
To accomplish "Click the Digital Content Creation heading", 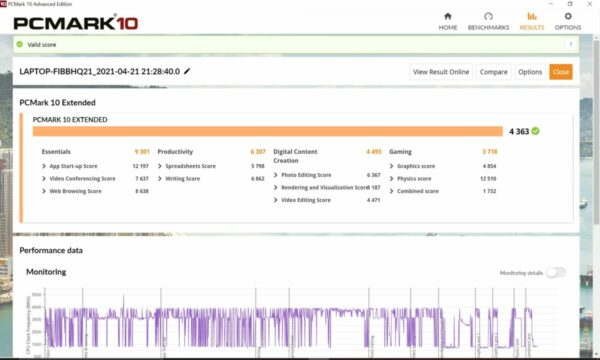I will [x=295, y=156].
